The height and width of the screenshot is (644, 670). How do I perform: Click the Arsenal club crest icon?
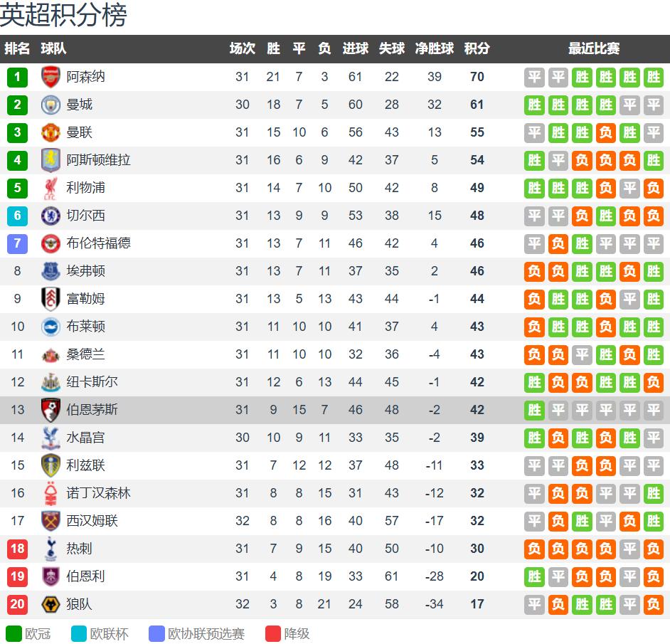pyautogui.click(x=50, y=77)
